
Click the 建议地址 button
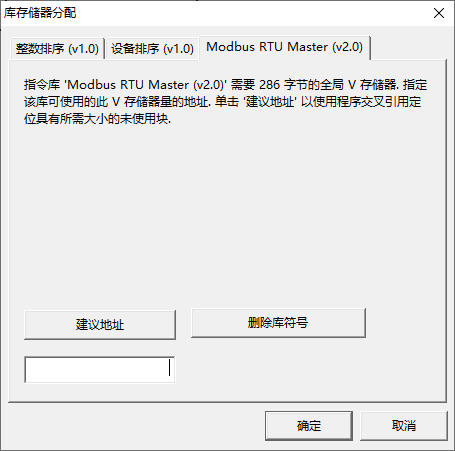click(x=100, y=325)
